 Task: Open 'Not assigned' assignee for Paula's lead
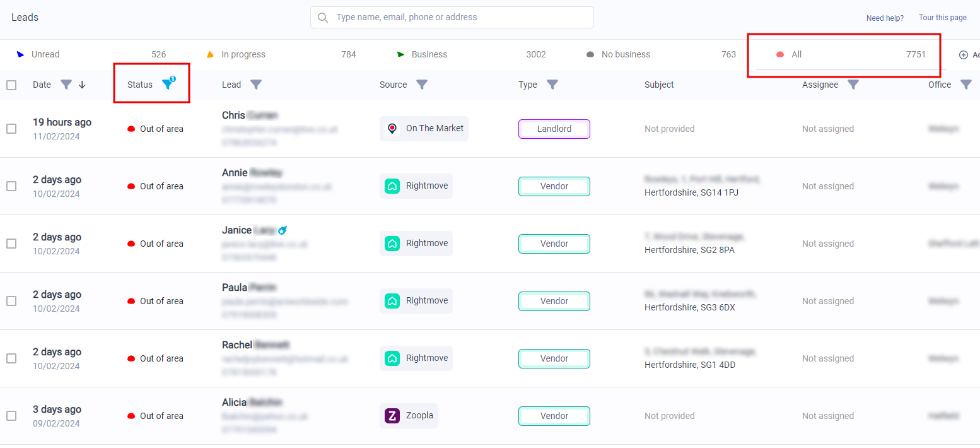point(827,301)
